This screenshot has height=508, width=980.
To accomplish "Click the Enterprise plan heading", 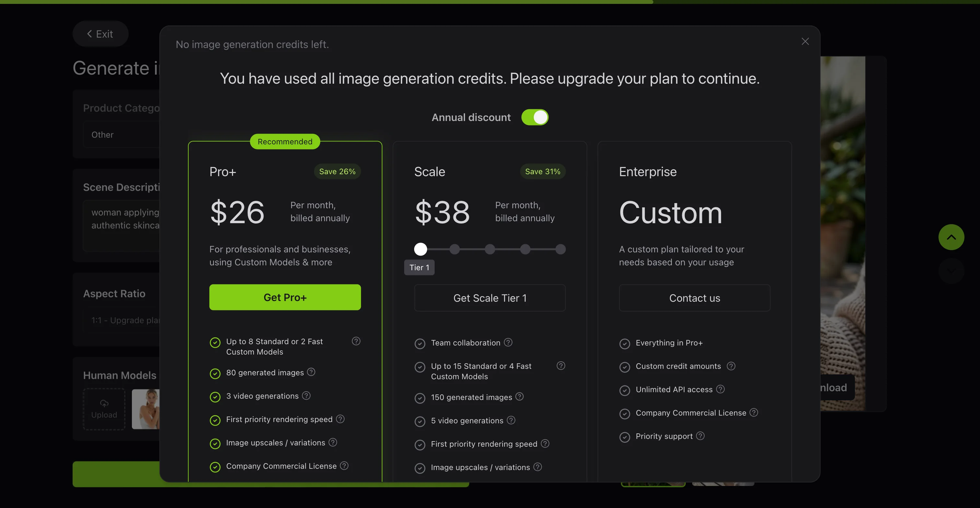I will coord(647,172).
